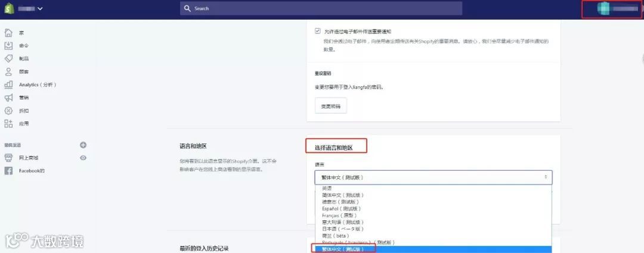View online store via eye icon
644x253 pixels.
point(83,158)
